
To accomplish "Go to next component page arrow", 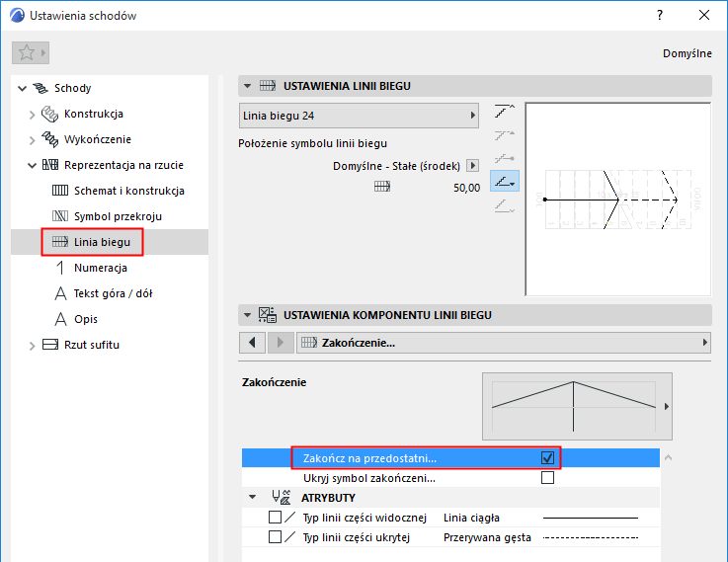I will point(280,343).
